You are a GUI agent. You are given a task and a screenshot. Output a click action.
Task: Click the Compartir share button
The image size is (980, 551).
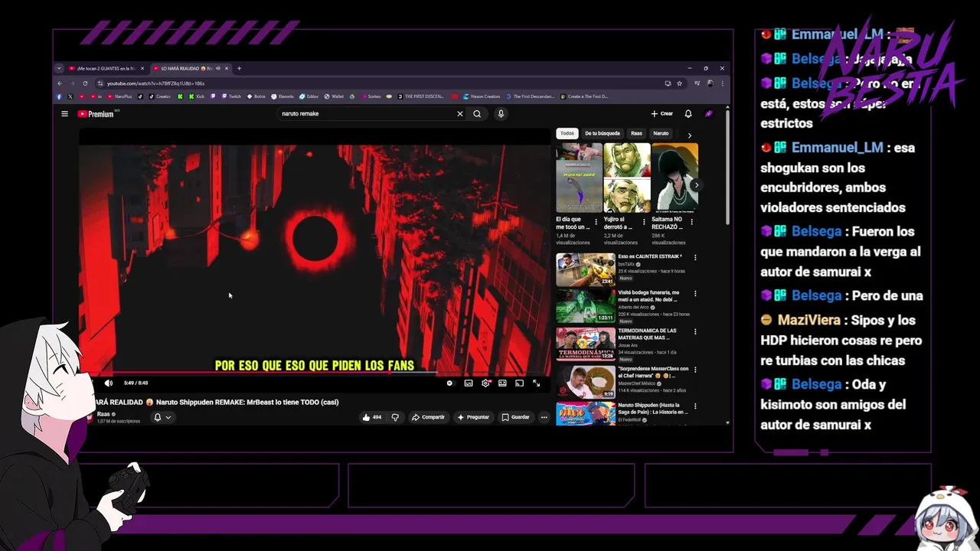[428, 417]
